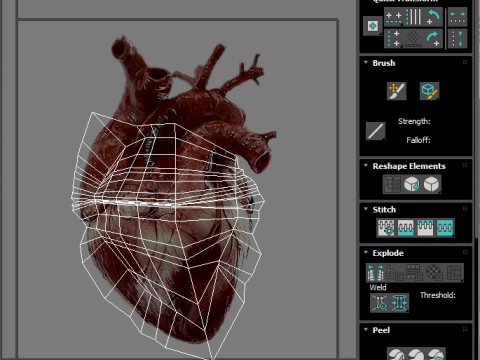480x360 pixels.
Task: Click the Flatten Custom icon in Explode
Action: 454,273
